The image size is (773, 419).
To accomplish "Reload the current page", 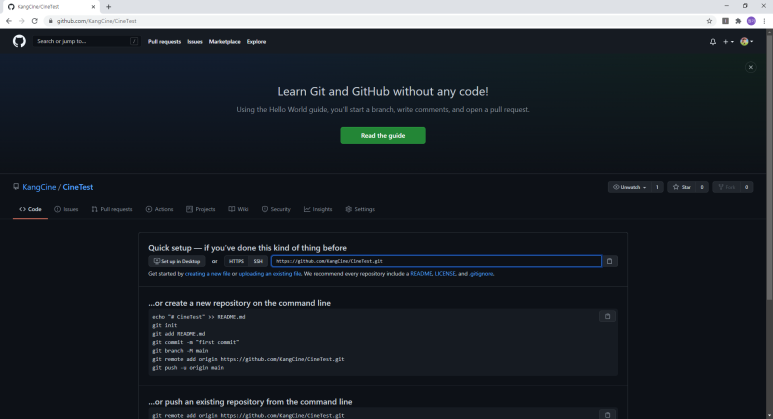I will tap(35, 21).
